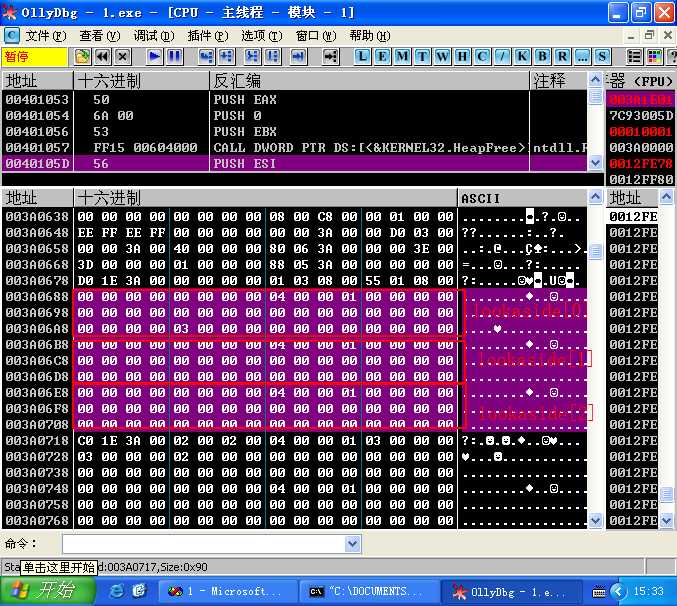Click the Debugging options list icon

click(634, 57)
